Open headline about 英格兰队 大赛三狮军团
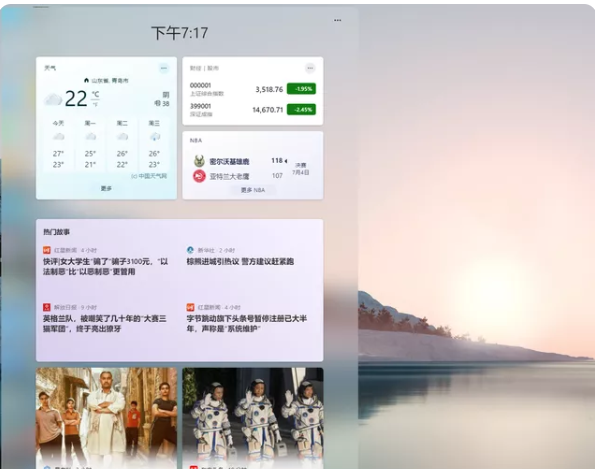Viewport: 595px width, 469px height. pos(105,323)
